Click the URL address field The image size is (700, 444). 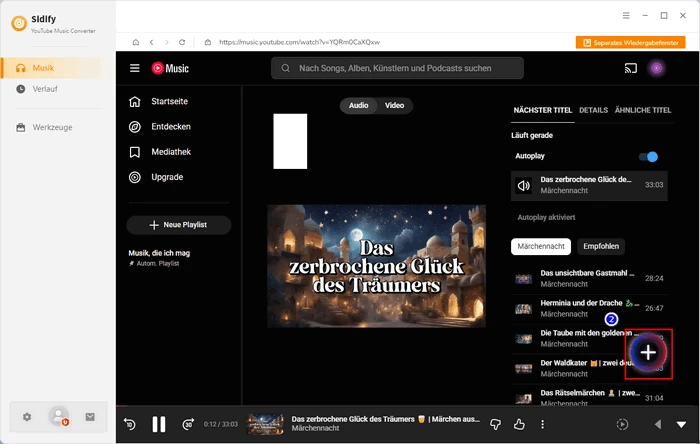coord(299,42)
